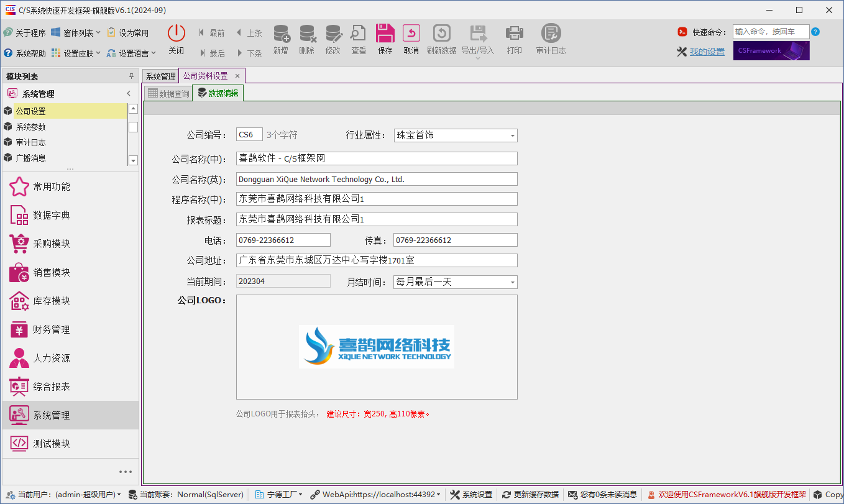
Task: Go to 下条 next record
Action: (x=249, y=53)
